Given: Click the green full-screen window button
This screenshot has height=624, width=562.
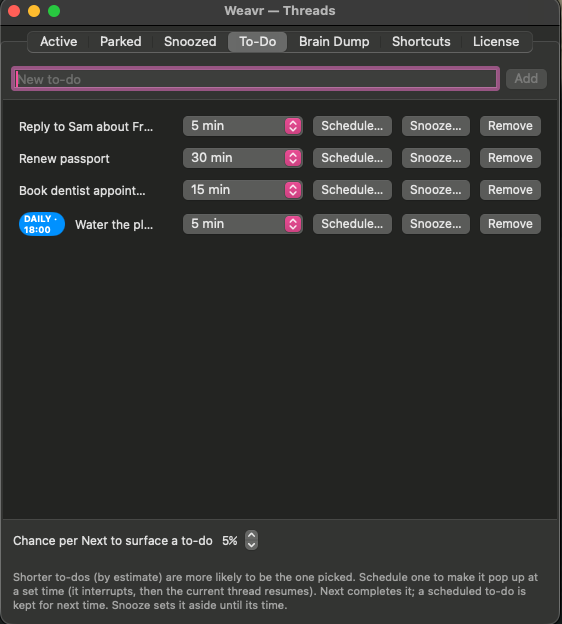Looking at the screenshot, I should point(54,11).
